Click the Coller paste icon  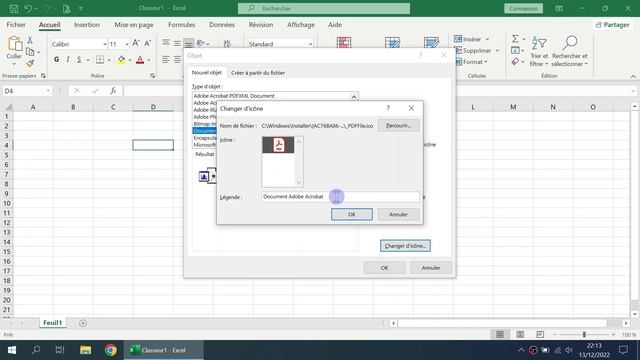pyautogui.click(x=14, y=44)
